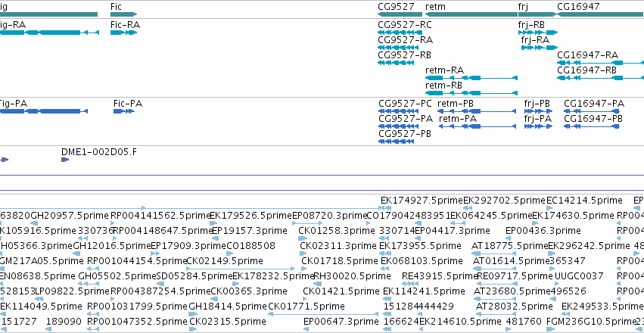
Task: Click the RP004141562.5prime EST label
Action: [160, 215]
